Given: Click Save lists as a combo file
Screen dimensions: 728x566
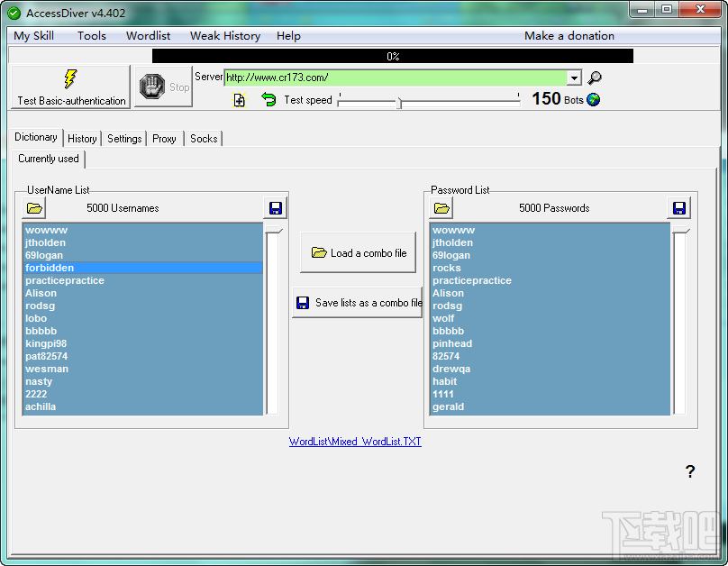Looking at the screenshot, I should 358,303.
